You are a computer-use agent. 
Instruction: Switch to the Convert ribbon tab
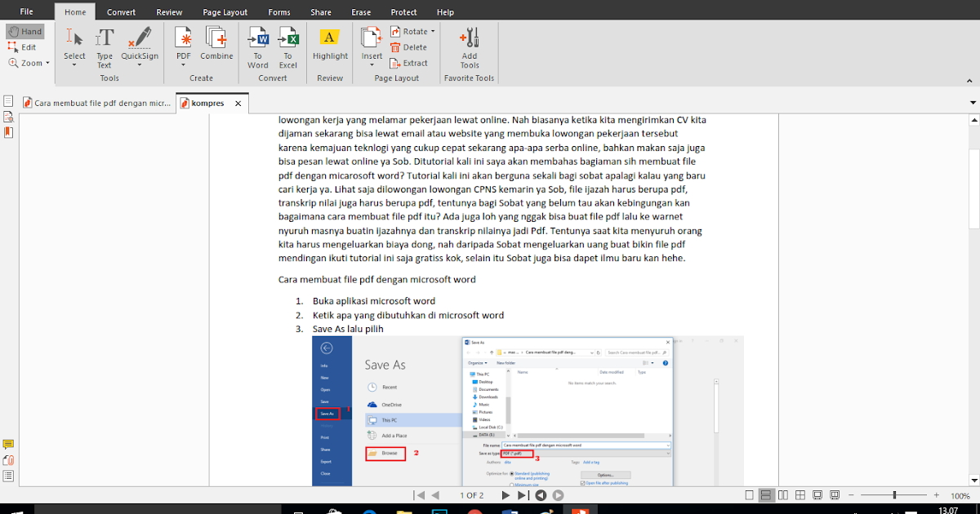pyautogui.click(x=122, y=12)
